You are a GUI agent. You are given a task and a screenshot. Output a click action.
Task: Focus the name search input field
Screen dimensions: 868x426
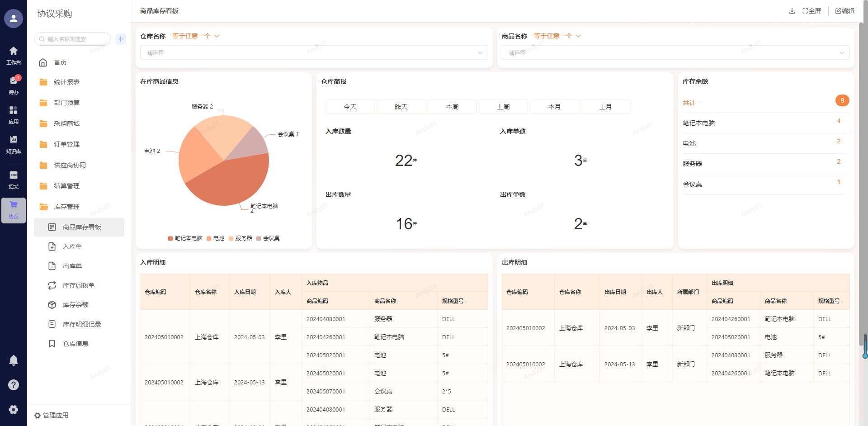[x=75, y=39]
